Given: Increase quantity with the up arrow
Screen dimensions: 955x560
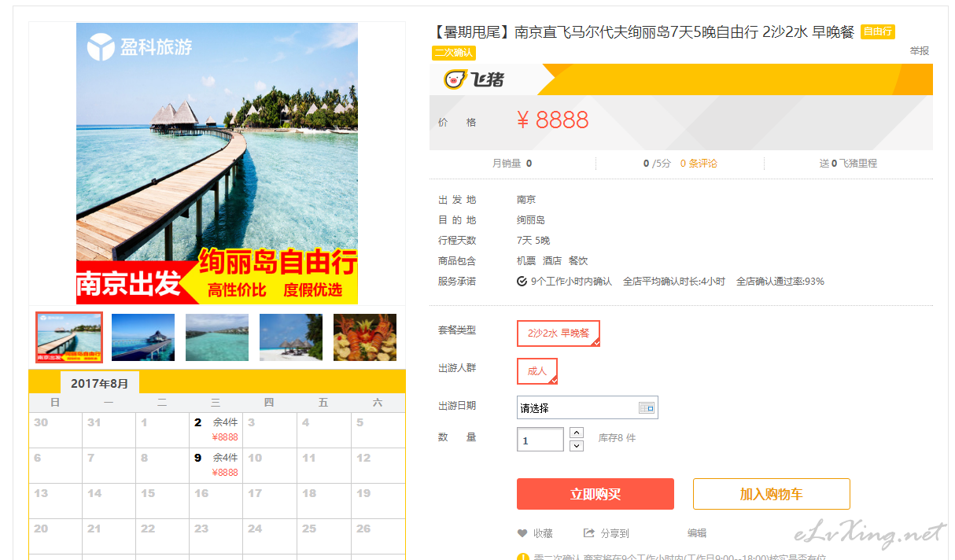Looking at the screenshot, I should pyautogui.click(x=577, y=433).
